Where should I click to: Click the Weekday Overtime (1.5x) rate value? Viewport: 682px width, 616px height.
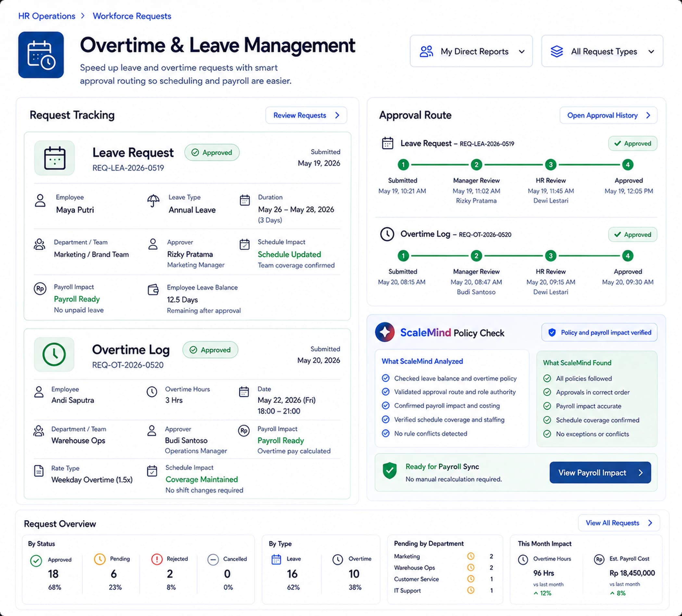click(92, 480)
